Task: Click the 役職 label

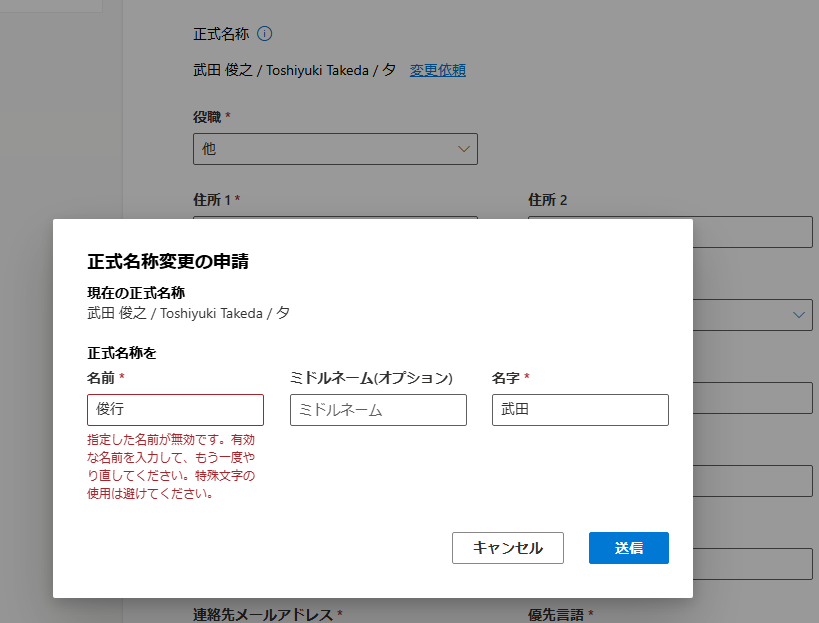Action: click(x=207, y=117)
